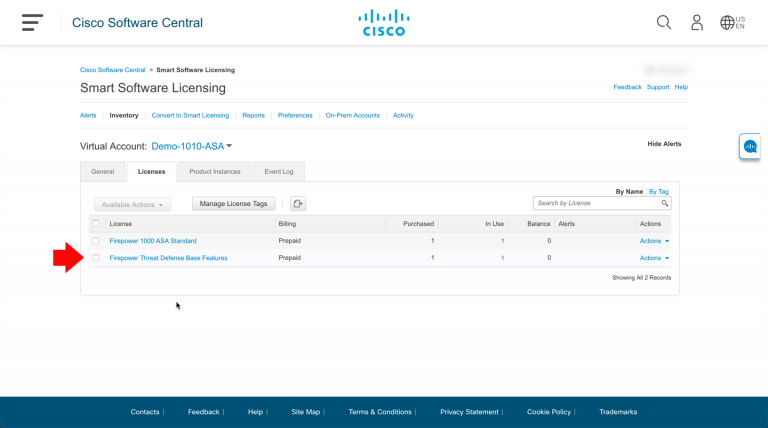Click the license search magnifier icon
This screenshot has width=768, height=428.
point(665,203)
